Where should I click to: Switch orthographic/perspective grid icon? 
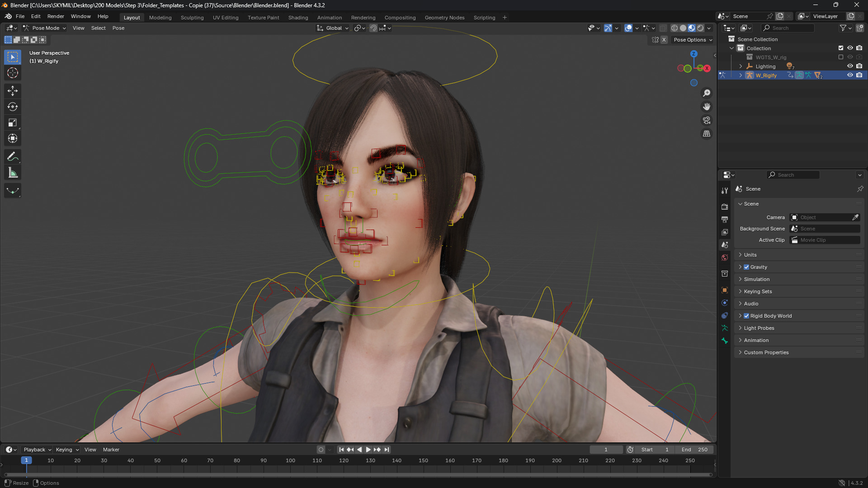point(707,134)
